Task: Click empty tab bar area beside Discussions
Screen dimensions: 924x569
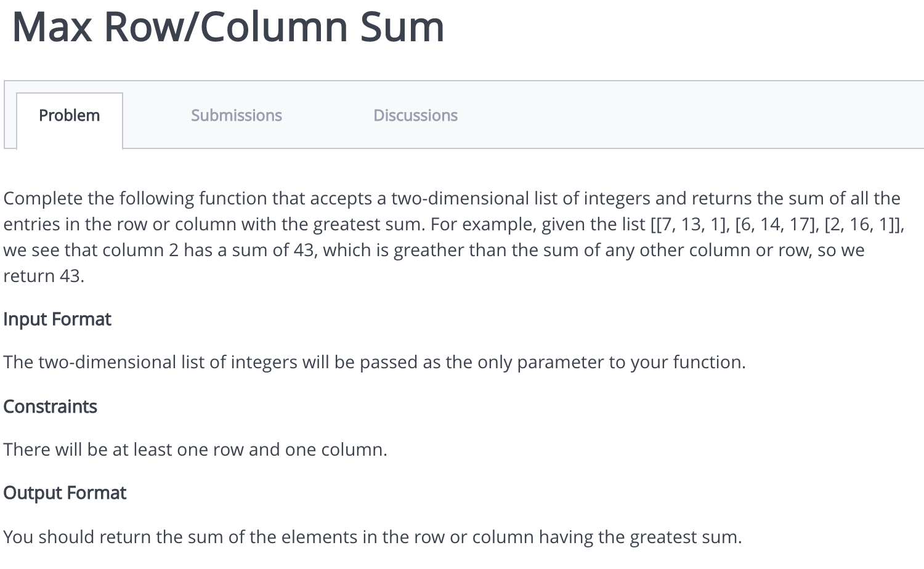Action: 690,115
